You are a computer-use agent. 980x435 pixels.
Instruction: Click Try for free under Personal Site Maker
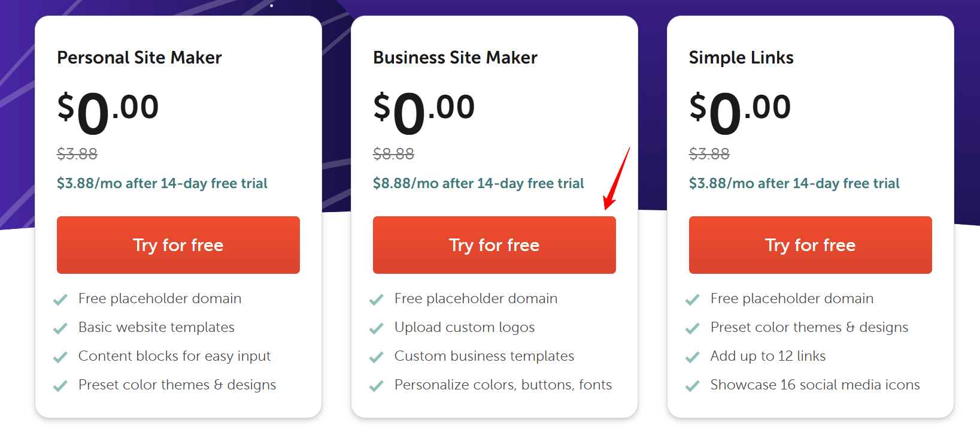tap(178, 245)
